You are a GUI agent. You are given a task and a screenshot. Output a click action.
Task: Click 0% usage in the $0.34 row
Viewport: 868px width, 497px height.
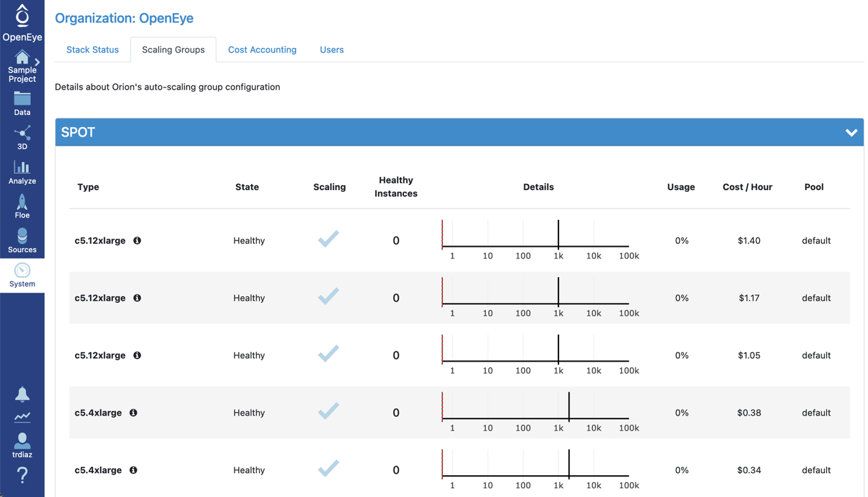click(x=681, y=470)
